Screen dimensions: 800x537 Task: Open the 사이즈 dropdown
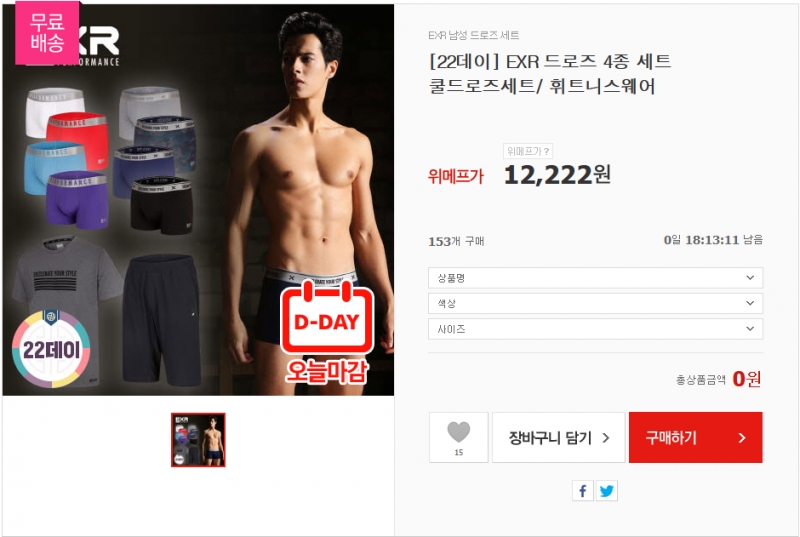tap(595, 329)
